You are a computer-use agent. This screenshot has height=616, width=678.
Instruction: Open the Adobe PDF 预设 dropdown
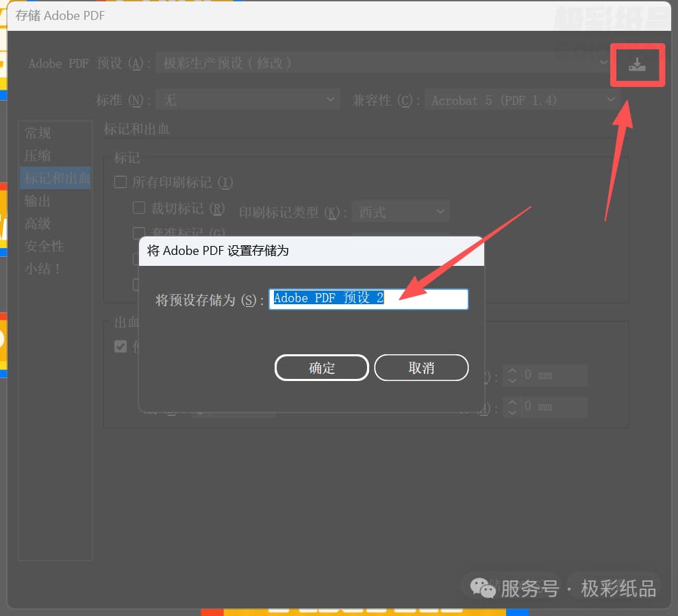pyautogui.click(x=384, y=63)
